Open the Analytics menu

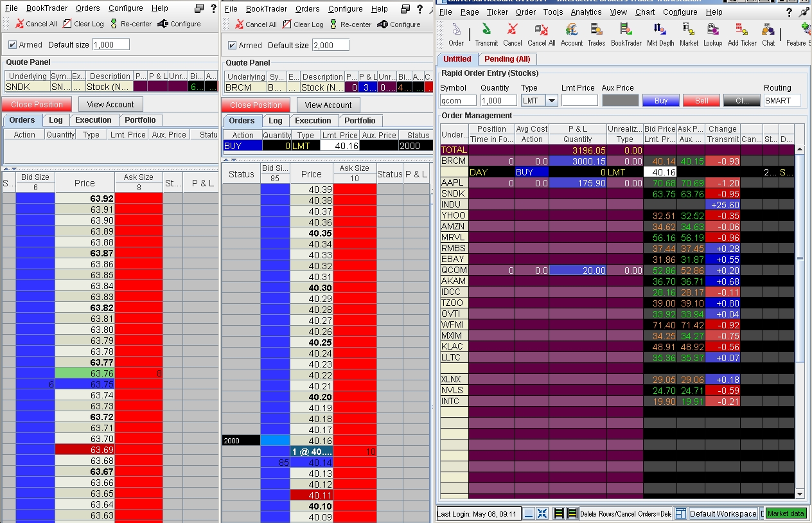586,12
